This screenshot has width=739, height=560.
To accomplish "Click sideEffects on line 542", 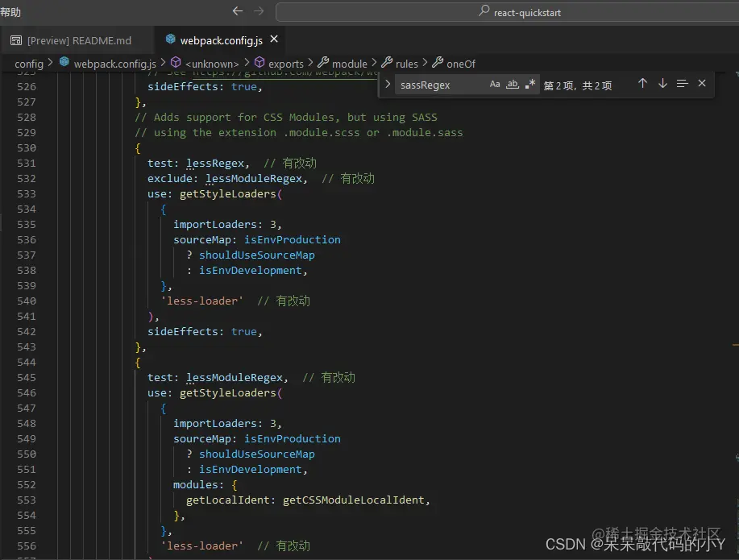I will [x=183, y=332].
